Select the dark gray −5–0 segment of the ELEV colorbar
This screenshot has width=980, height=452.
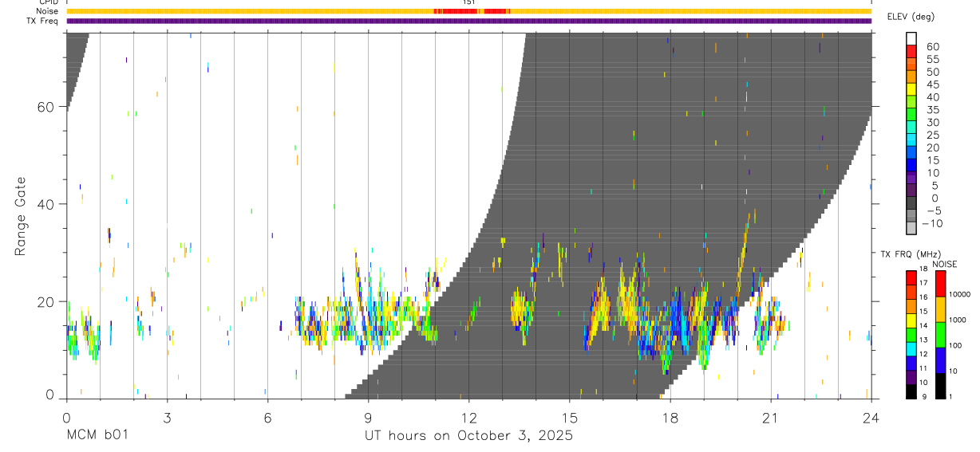(911, 204)
